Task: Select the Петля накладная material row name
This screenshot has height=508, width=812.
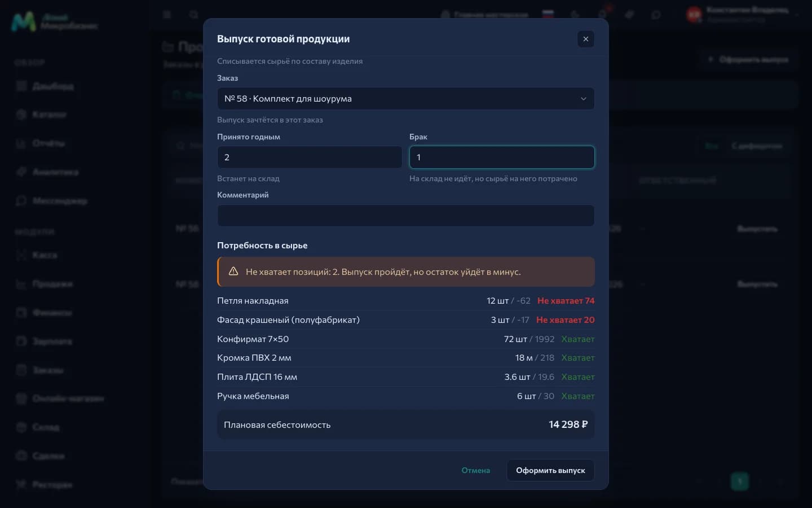Action: click(x=253, y=301)
